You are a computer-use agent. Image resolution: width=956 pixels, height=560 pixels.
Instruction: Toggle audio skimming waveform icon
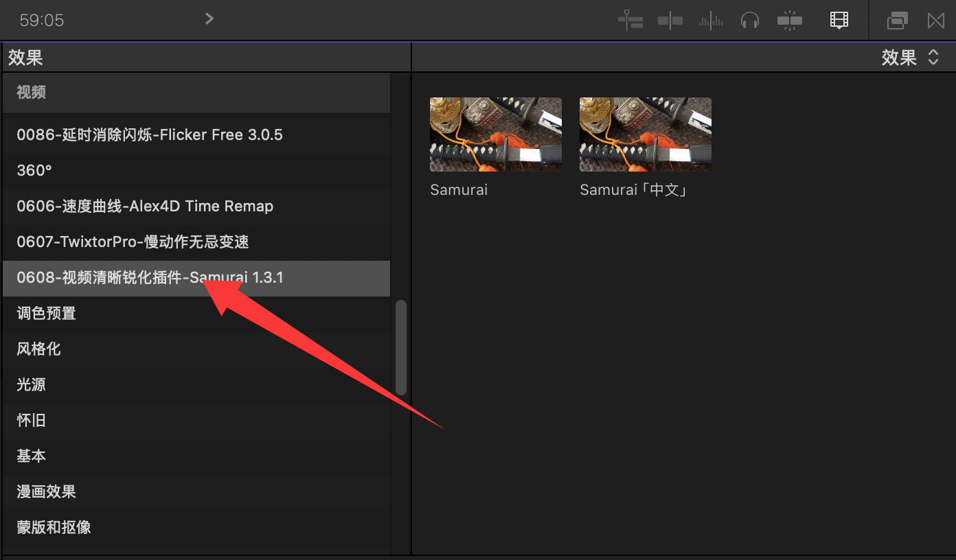[710, 21]
